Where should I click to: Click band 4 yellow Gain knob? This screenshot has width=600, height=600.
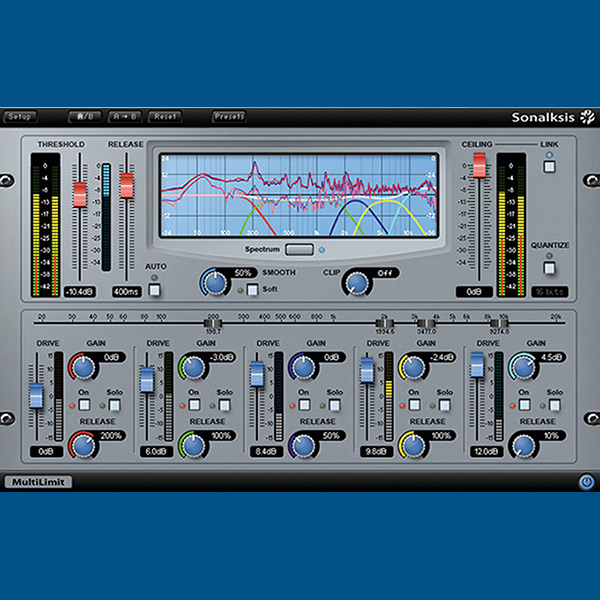tap(413, 368)
